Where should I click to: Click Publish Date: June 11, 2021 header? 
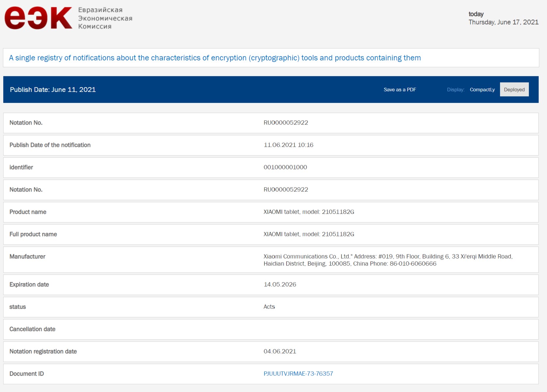[53, 90]
